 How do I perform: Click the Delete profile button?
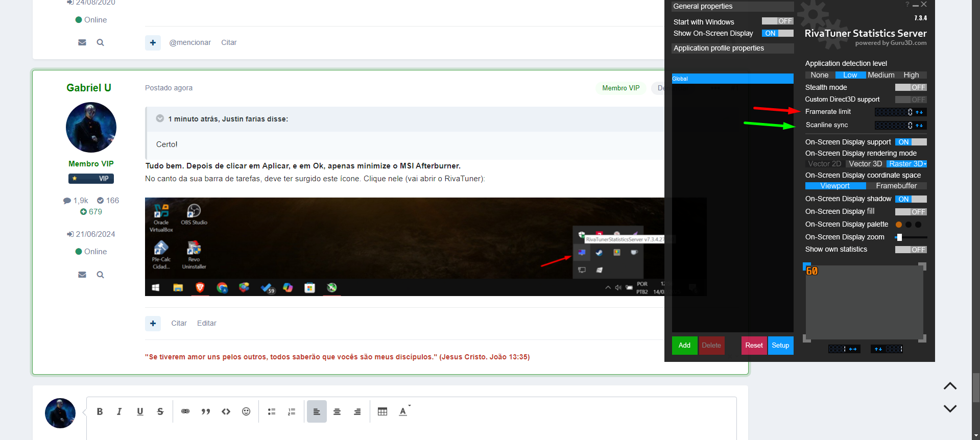[711, 346]
